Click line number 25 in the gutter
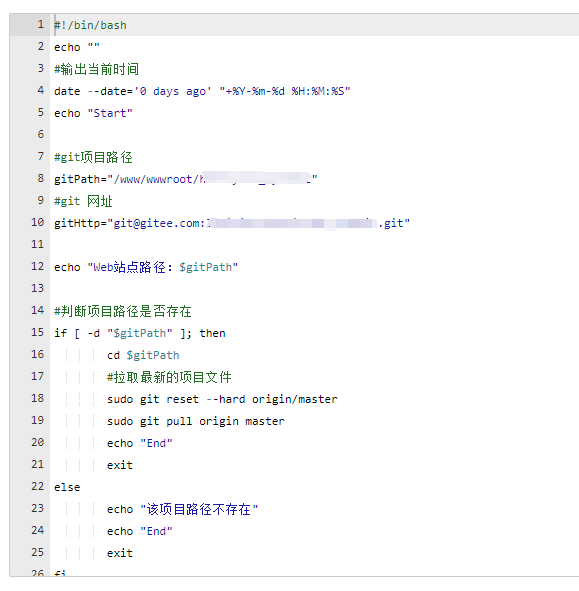 [38, 552]
